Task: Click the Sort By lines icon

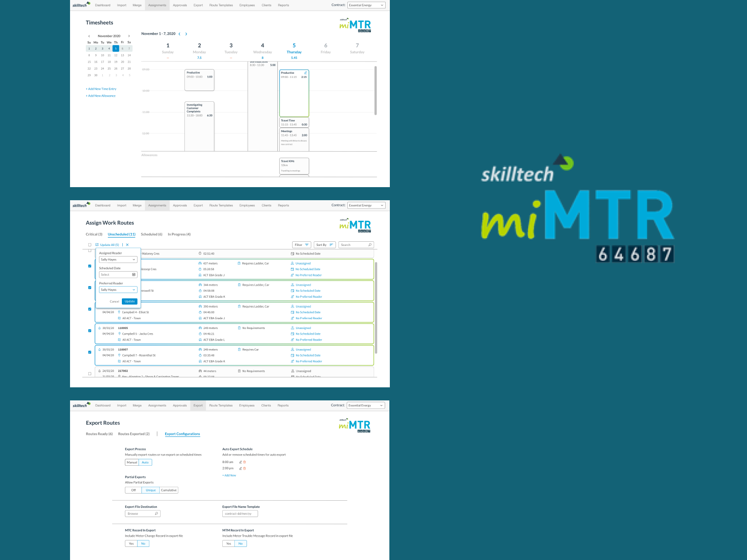Action: click(331, 245)
